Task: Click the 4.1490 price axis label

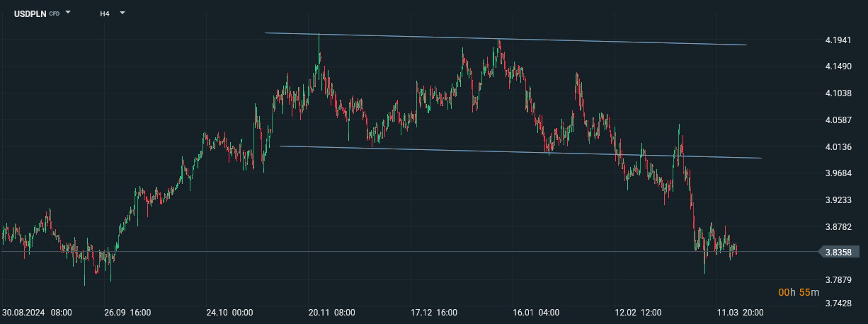Action: tap(840, 66)
